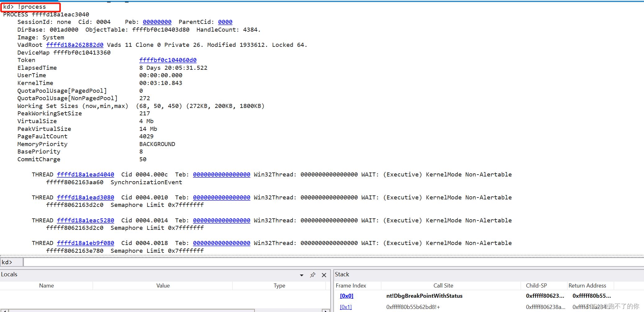Click Teb link of thread Cid 0004.000c
Viewport: 644px width, 312px height.
222,175
